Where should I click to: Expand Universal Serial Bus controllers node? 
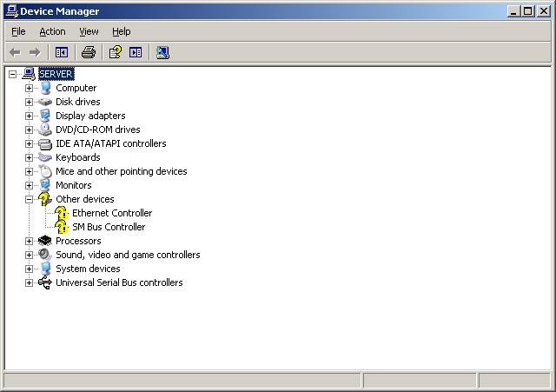pos(29,282)
